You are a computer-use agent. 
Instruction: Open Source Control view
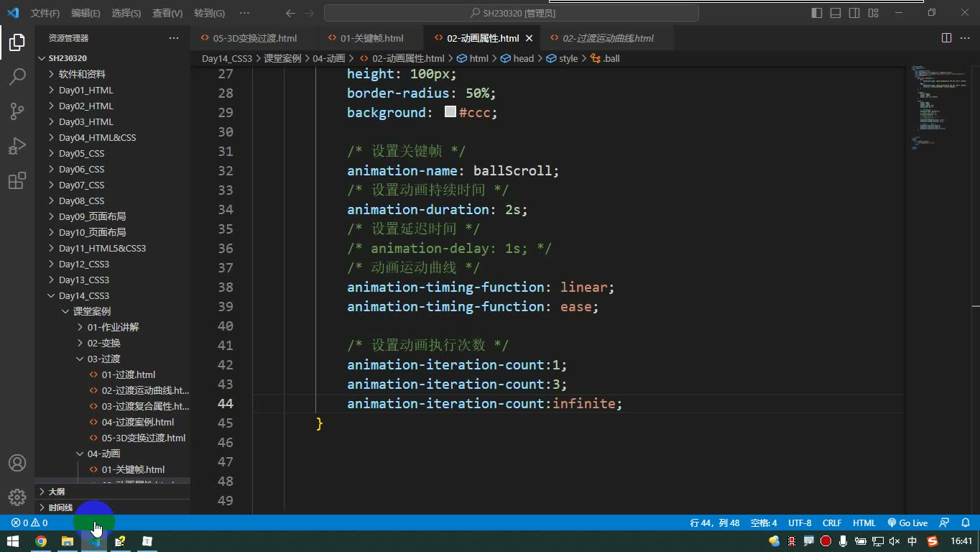click(17, 111)
